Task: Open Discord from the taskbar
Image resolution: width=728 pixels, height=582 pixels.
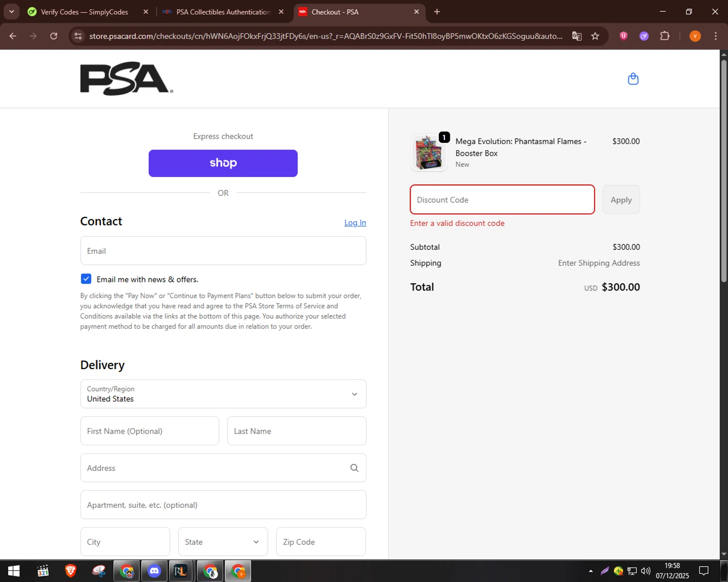Action: (x=154, y=571)
